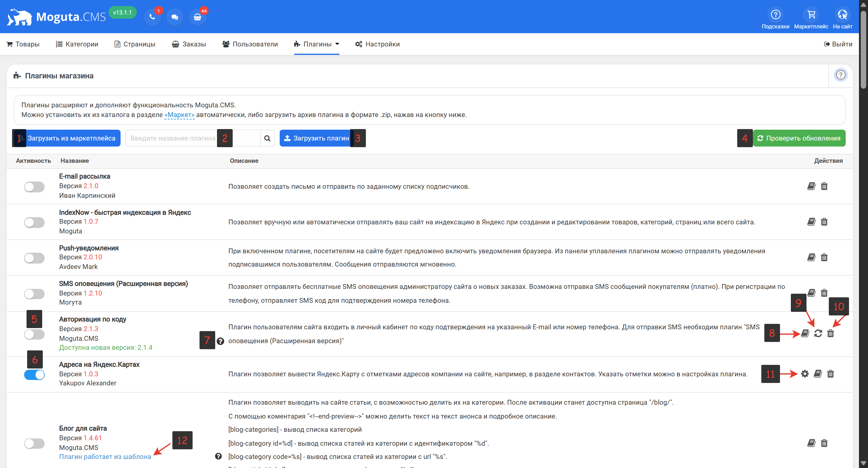Open the phone callback requests icon
This screenshot has height=468, width=868.
coord(152,17)
